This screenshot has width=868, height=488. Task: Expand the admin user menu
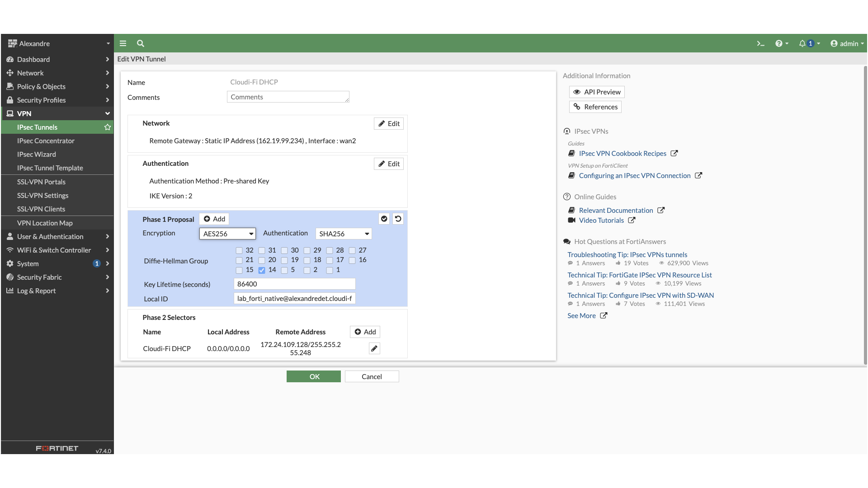click(847, 44)
